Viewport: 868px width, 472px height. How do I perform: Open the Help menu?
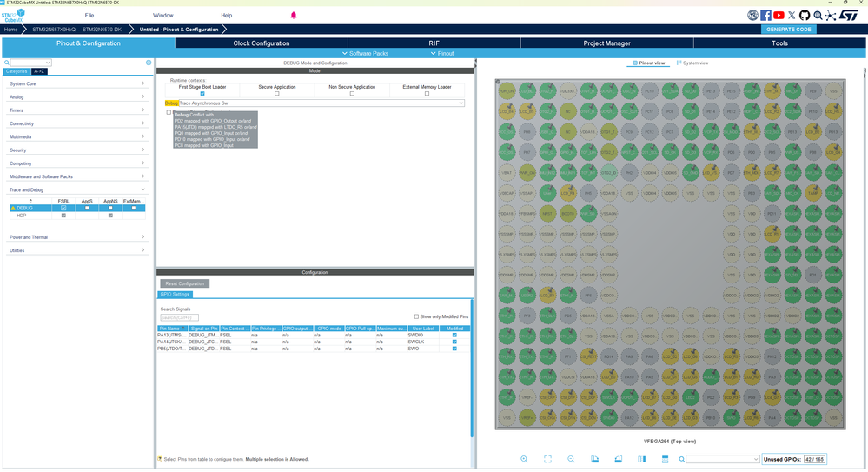point(227,16)
